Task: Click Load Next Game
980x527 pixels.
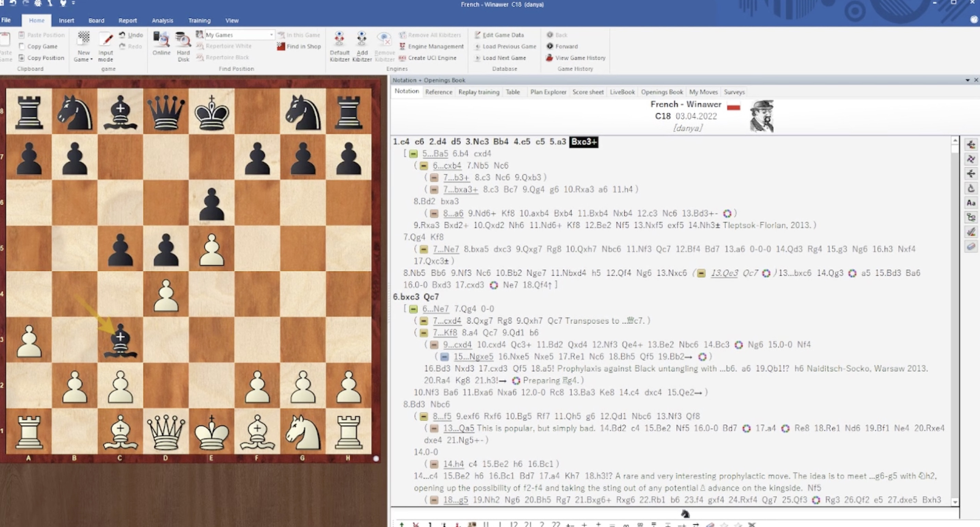Action: point(504,58)
